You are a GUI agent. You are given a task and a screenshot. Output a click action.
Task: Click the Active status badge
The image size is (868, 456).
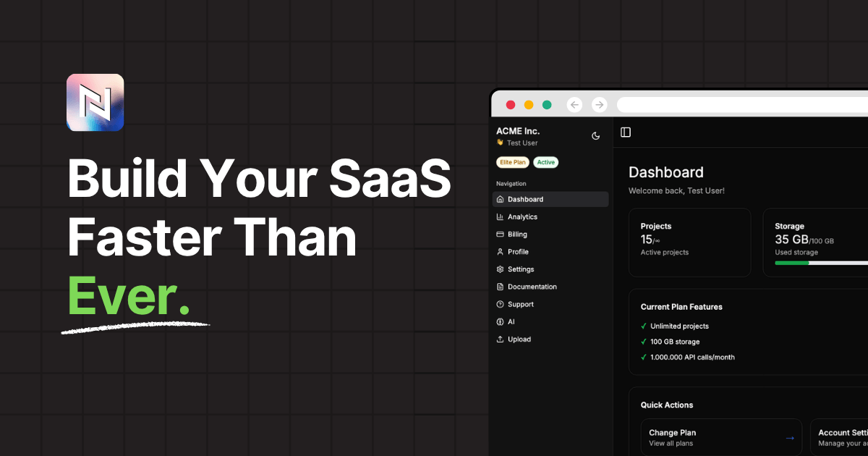[546, 162]
